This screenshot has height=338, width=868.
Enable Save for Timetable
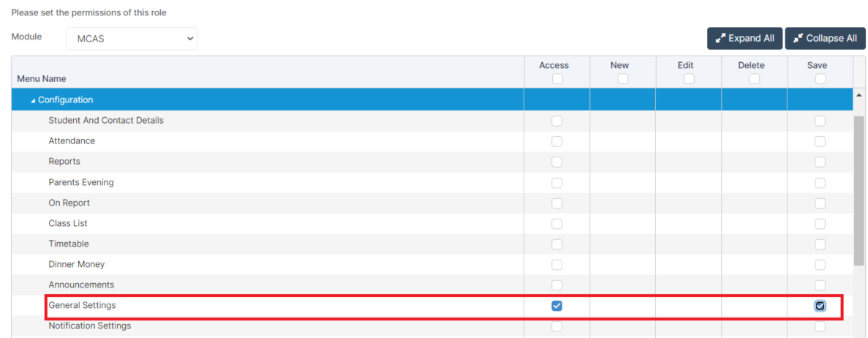pyautogui.click(x=820, y=244)
